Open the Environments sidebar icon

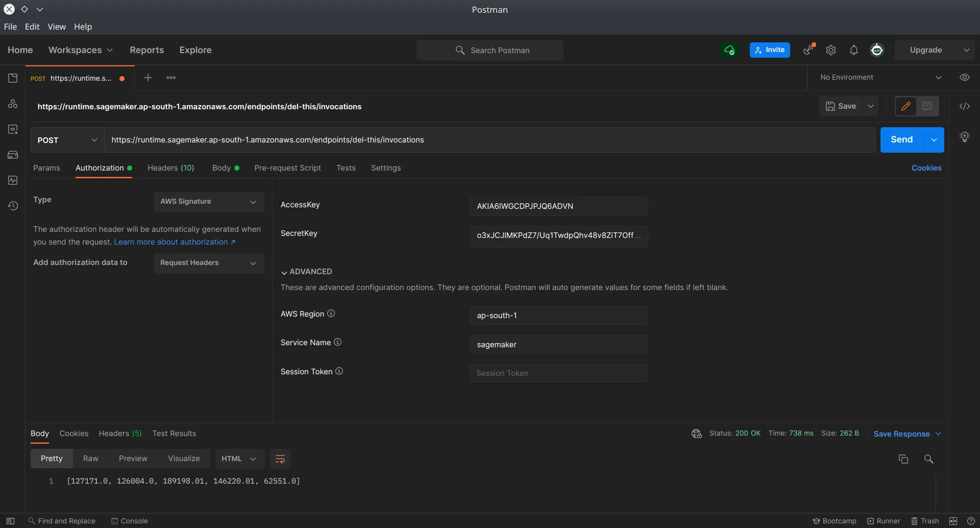coord(13,129)
